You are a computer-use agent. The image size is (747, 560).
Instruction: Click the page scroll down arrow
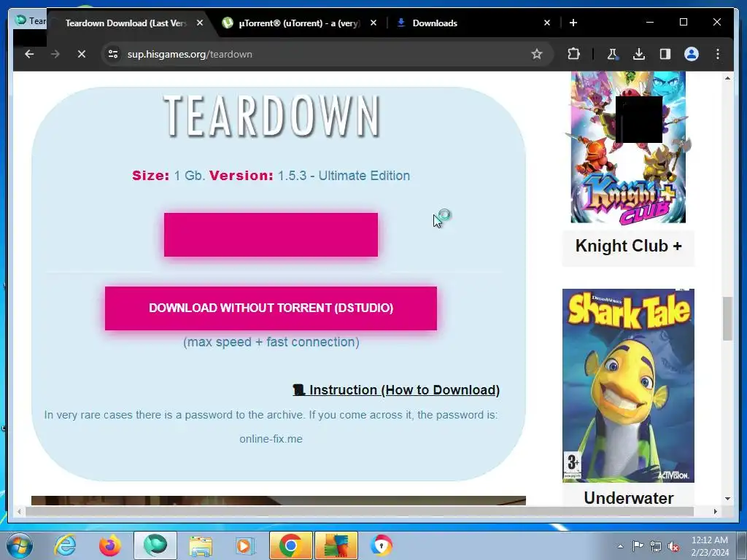point(727,499)
